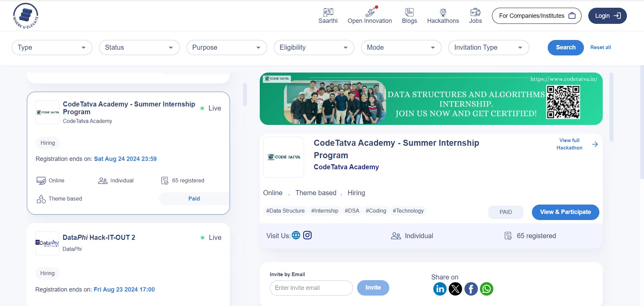Go to Saarthi in navigation
This screenshot has width=644, height=306.
pos(328,16)
